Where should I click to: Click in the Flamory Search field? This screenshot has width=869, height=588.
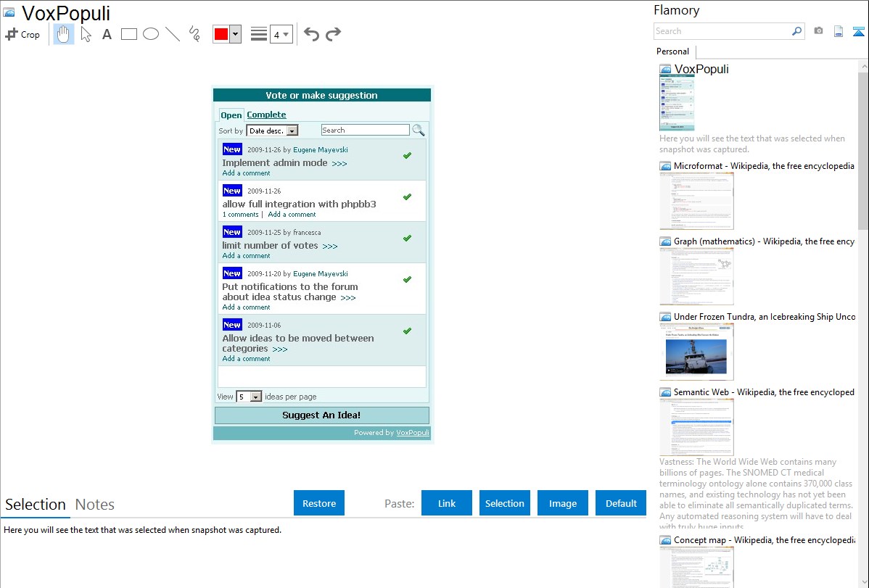coord(722,31)
